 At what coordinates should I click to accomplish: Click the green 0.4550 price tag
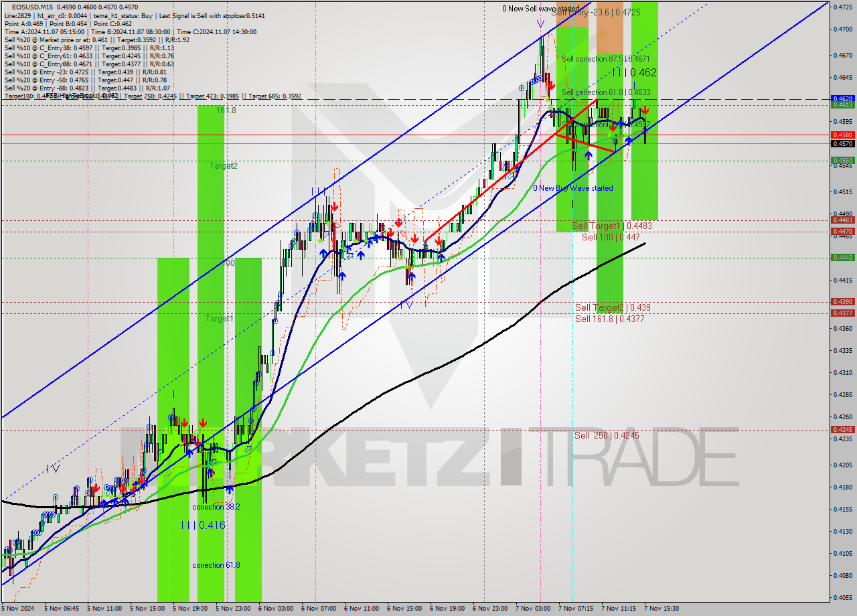pyautogui.click(x=842, y=160)
